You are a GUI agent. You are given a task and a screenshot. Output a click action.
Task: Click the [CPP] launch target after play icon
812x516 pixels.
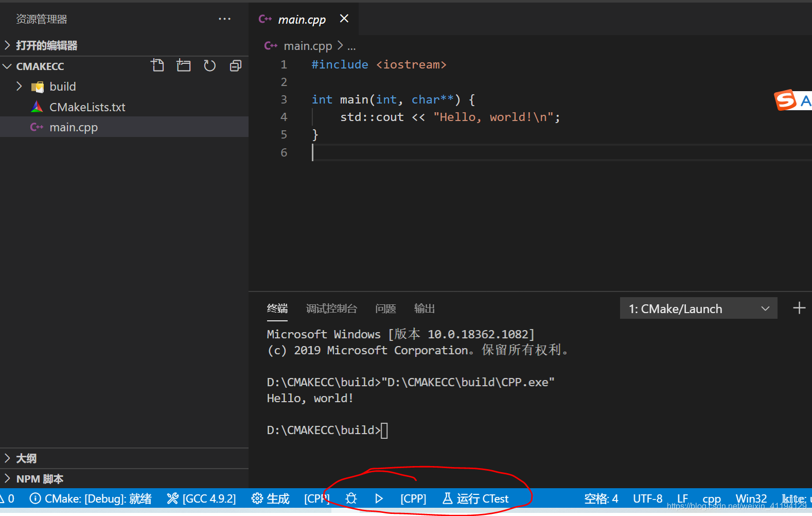coord(413,498)
